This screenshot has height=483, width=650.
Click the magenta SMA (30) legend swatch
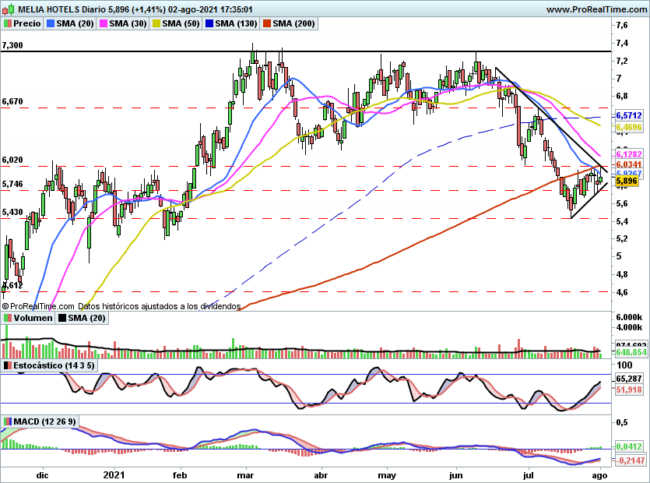tap(104, 24)
